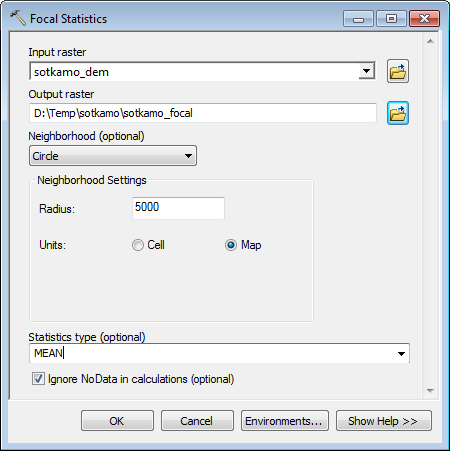The height and width of the screenshot is (451, 450).
Task: Toggle Ignore NoData in calculations checkbox
Action: [38, 379]
